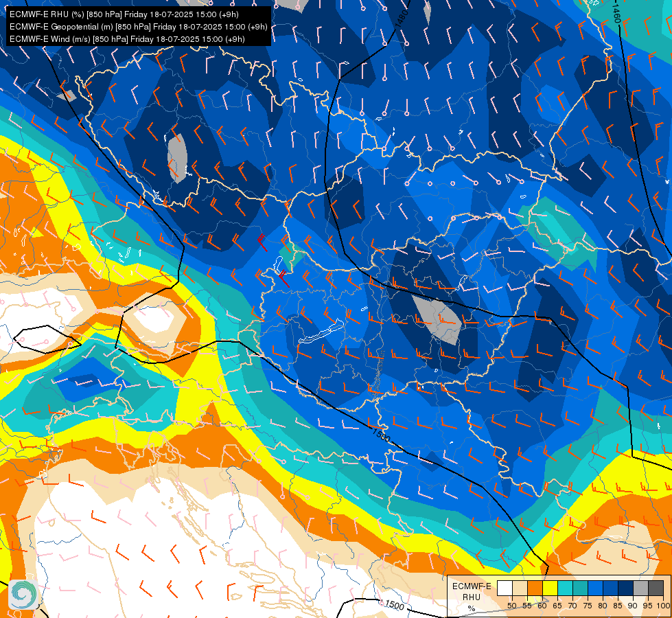
Task: Select the dark grey 95-100% legend swatch
Action: pyautogui.click(x=656, y=588)
